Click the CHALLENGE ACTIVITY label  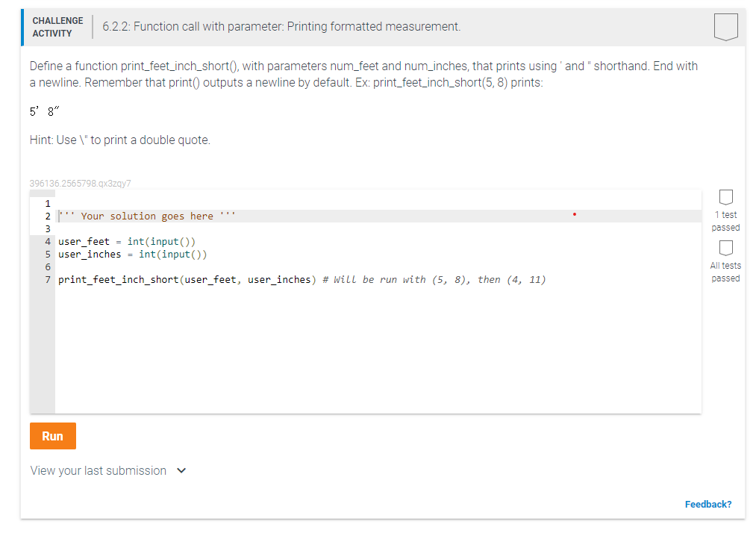[57, 26]
